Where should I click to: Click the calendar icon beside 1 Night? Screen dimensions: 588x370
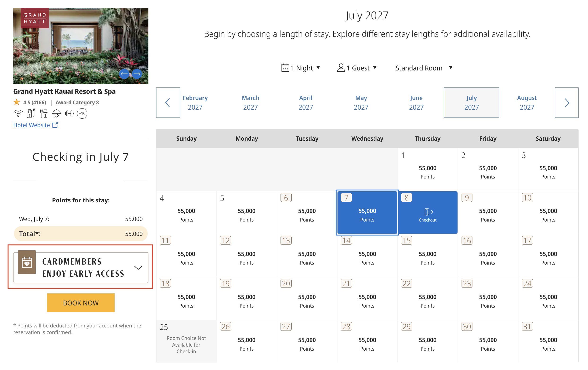click(285, 68)
